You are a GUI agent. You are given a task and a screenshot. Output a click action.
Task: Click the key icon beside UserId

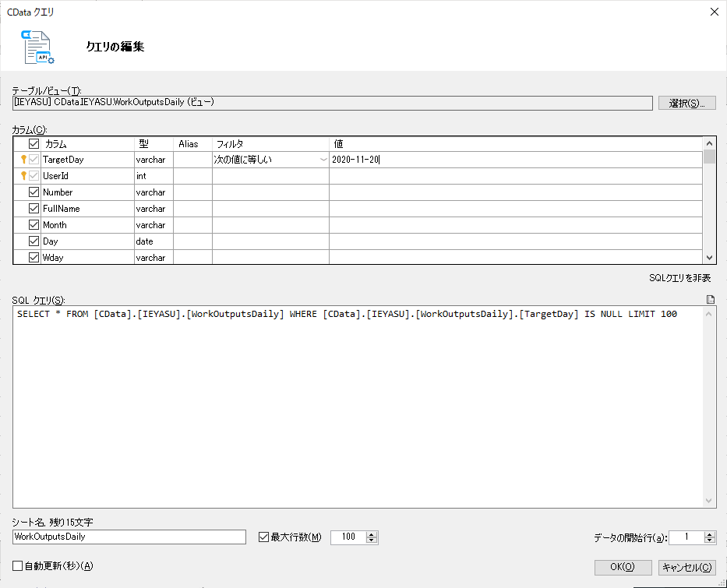coord(23,175)
